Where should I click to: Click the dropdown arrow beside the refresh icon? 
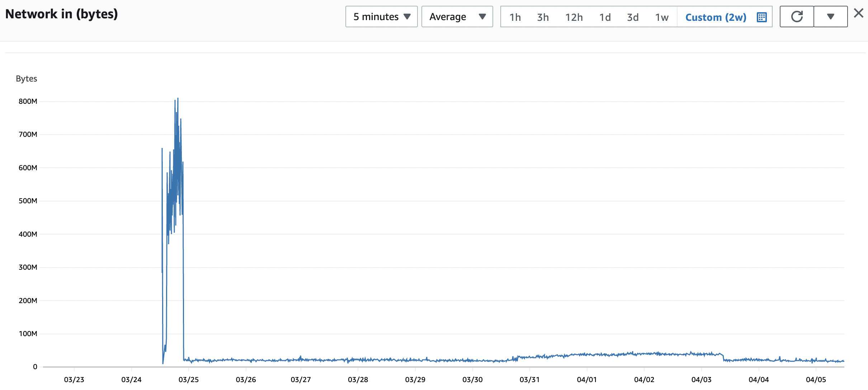831,16
